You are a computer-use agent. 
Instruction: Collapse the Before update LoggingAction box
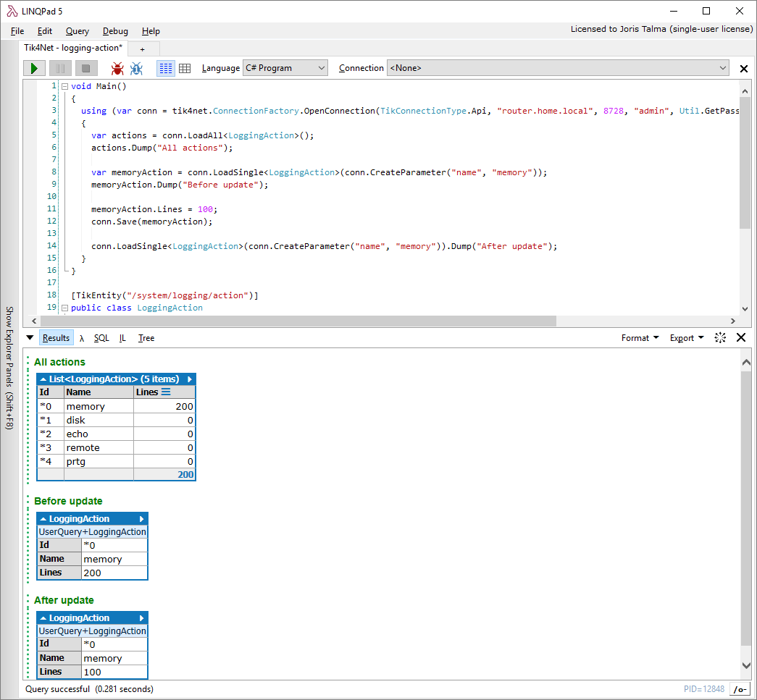(43, 519)
